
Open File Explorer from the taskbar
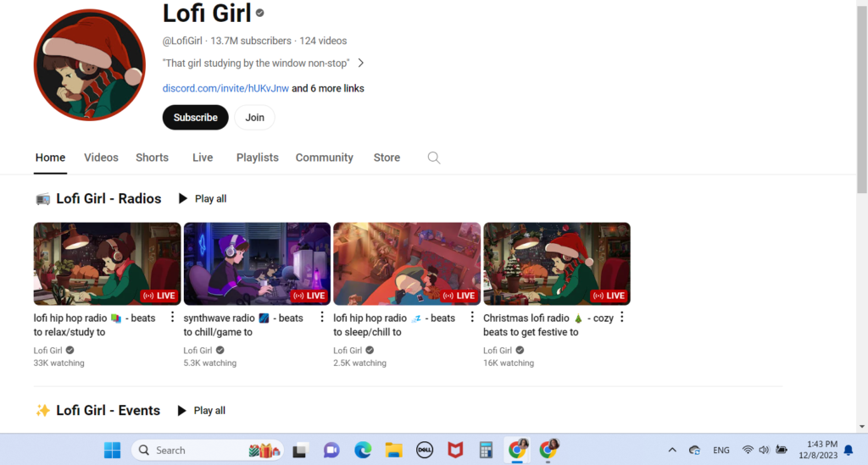(x=393, y=450)
